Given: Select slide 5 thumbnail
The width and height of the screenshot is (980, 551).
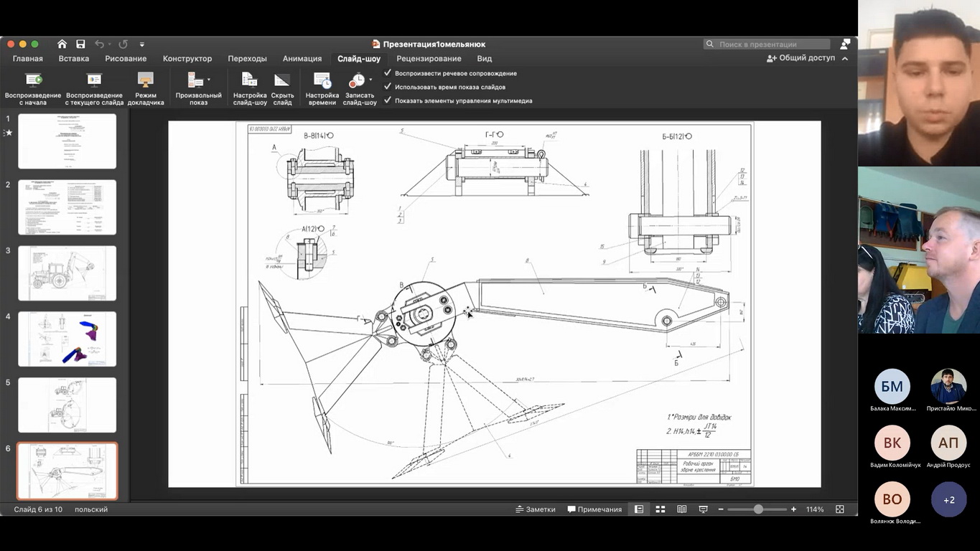Looking at the screenshot, I should pos(67,405).
